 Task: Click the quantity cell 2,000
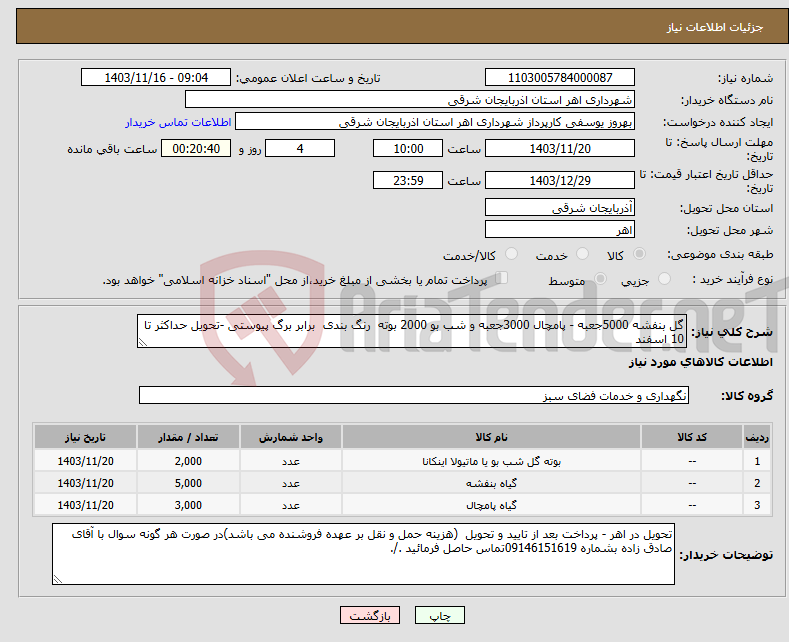(188, 461)
